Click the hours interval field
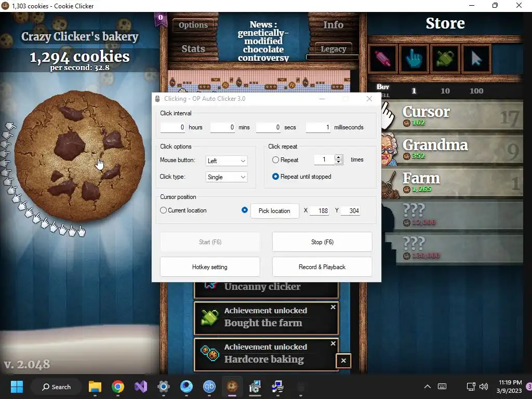Viewport: 532px width, 399px height. [x=173, y=127]
